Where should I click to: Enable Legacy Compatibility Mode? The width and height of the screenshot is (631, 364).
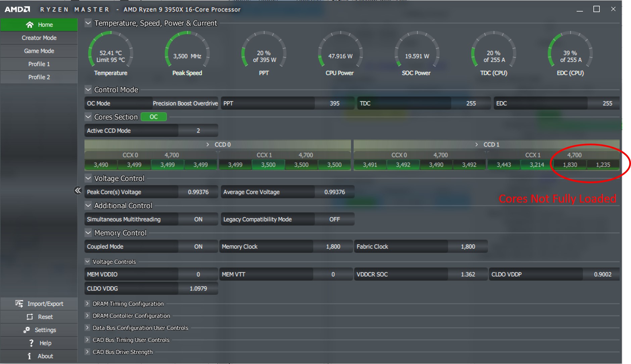coord(334,219)
